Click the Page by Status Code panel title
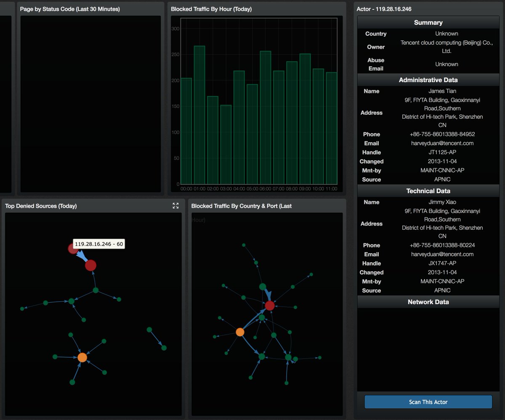505x420 pixels. coord(70,9)
